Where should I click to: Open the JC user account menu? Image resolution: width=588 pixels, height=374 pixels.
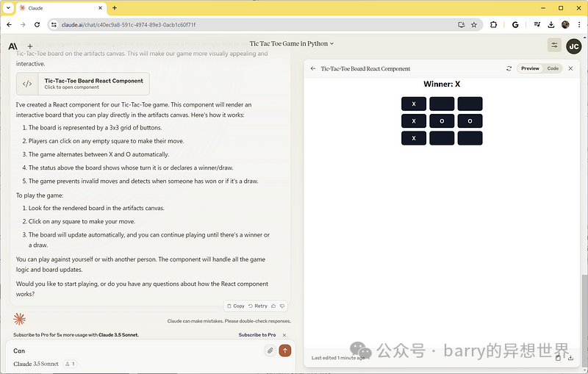coord(573,46)
